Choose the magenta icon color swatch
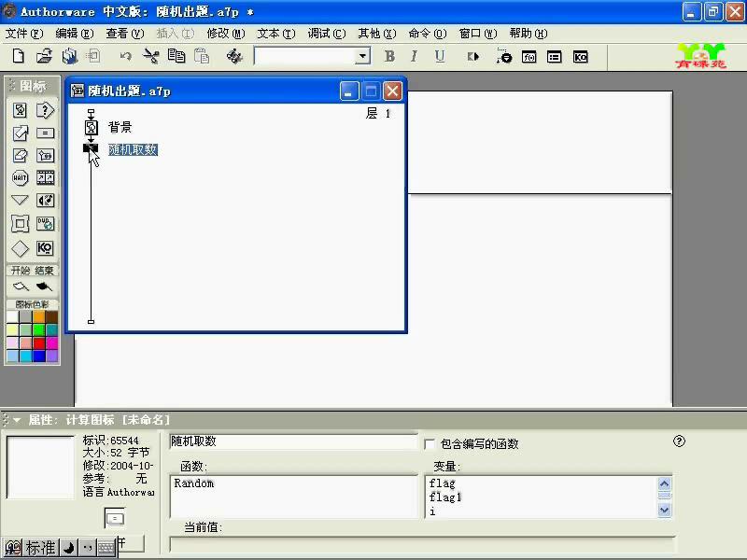 pos(52,343)
